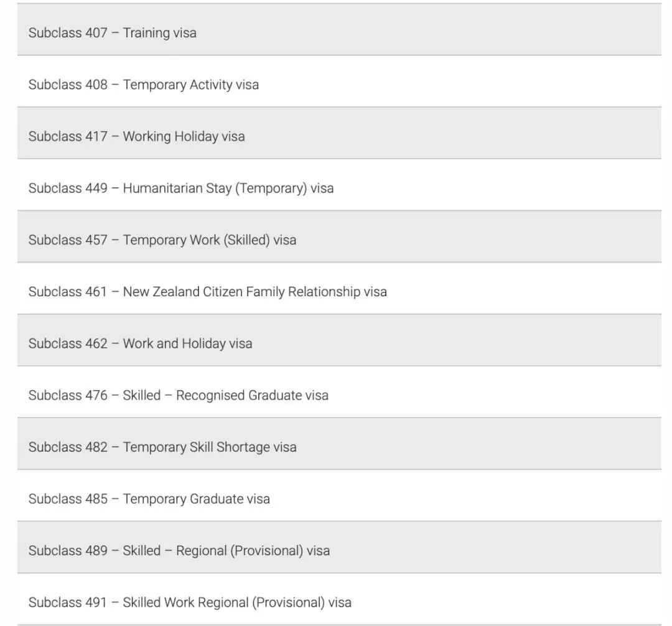672x626 pixels.
Task: Open Subclass 491 Skilled Work Regional (Provisional) visa
Action: point(339,600)
